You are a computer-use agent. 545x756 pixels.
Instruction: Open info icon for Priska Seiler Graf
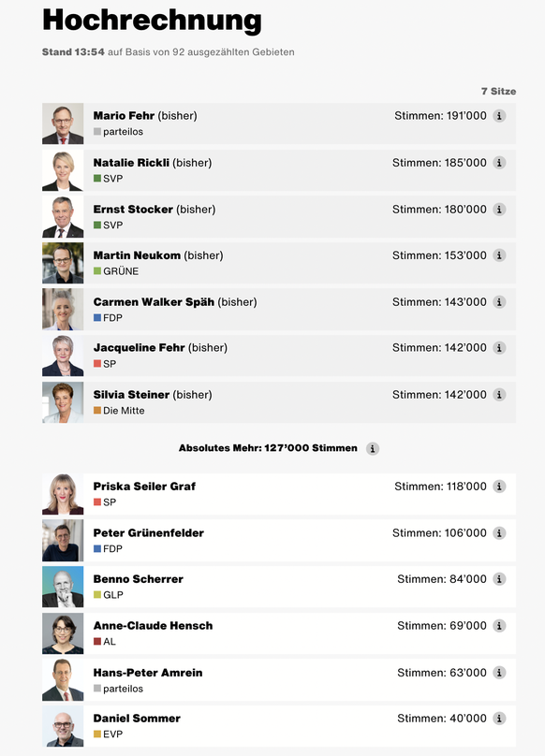coord(499,487)
